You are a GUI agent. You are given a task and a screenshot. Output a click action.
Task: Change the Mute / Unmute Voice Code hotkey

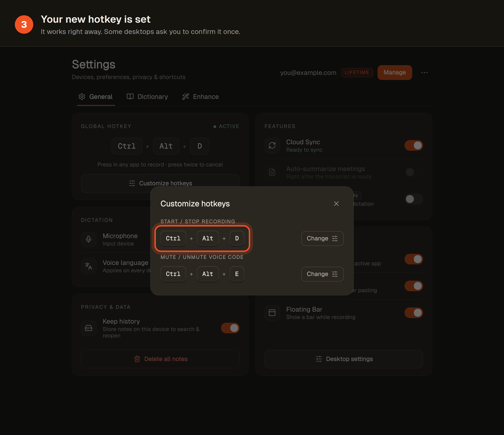(x=322, y=274)
